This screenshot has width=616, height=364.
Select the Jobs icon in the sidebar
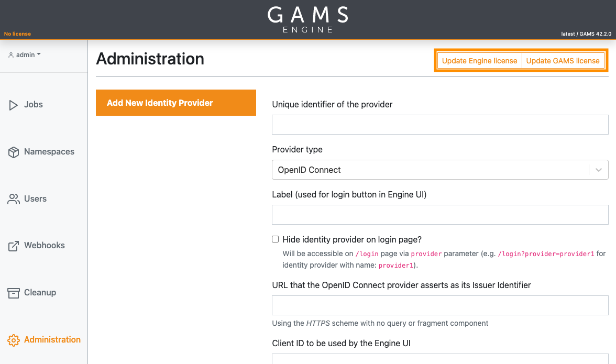click(x=13, y=104)
